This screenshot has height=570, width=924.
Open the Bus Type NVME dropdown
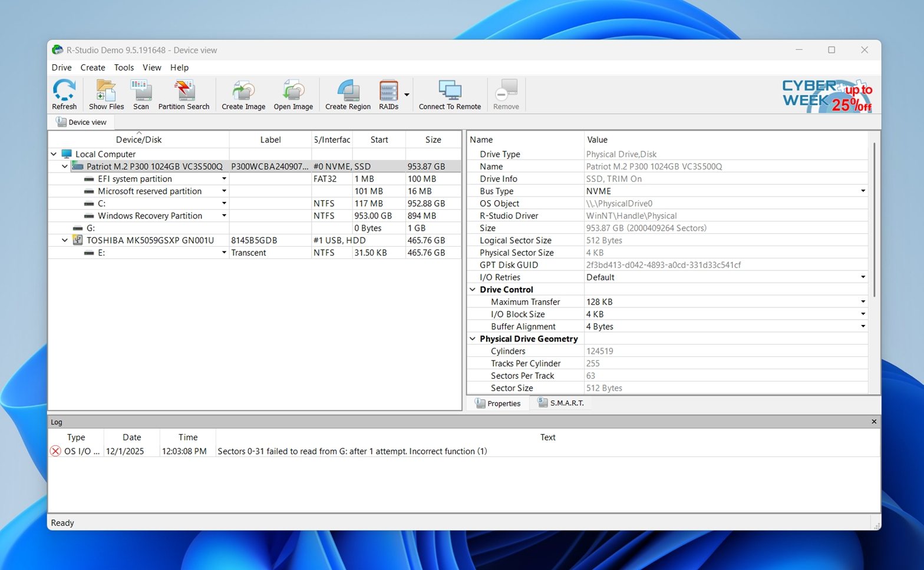pyautogui.click(x=863, y=191)
